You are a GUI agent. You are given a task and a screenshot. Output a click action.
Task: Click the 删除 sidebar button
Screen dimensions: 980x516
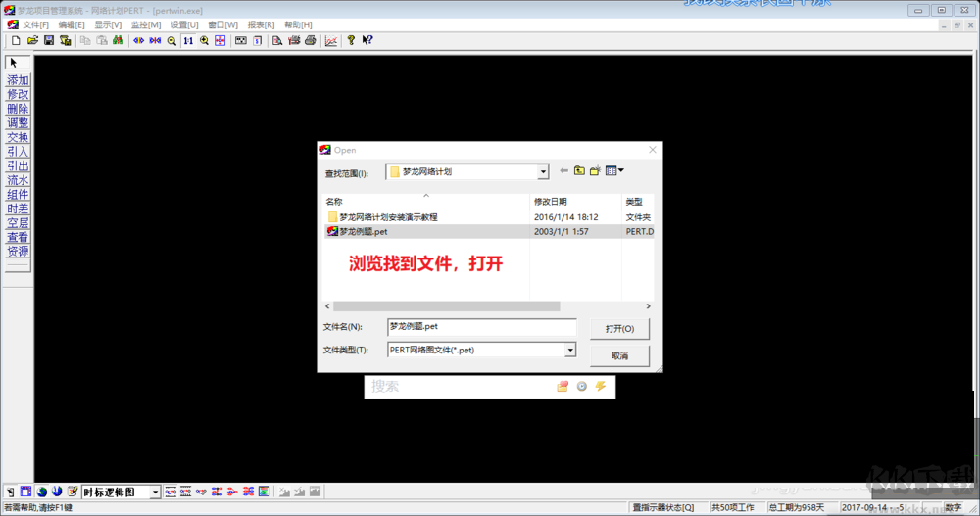tap(18, 109)
